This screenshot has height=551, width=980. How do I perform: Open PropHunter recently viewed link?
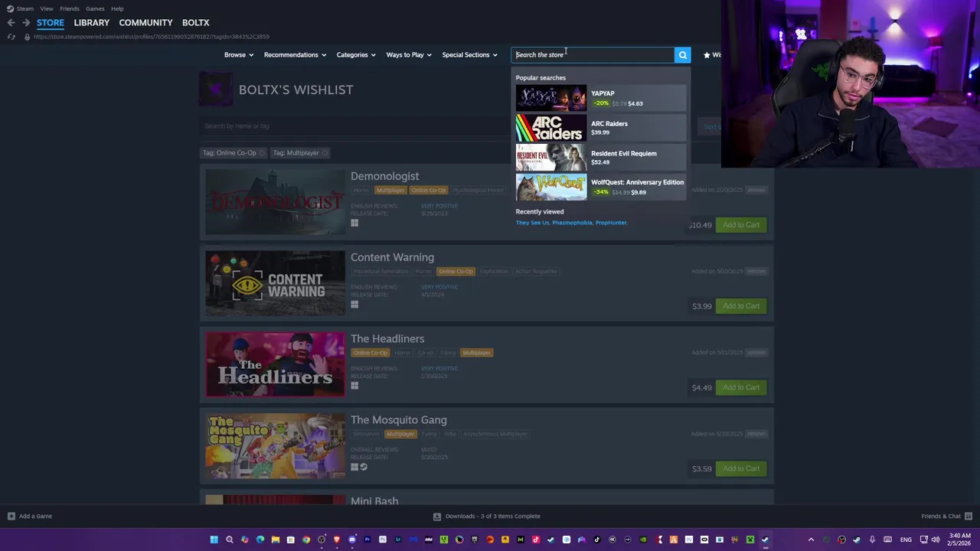pyautogui.click(x=611, y=223)
